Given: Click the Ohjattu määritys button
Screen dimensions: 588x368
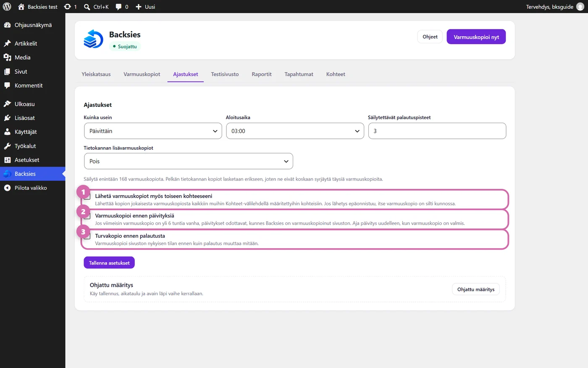Looking at the screenshot, I should click(476, 289).
